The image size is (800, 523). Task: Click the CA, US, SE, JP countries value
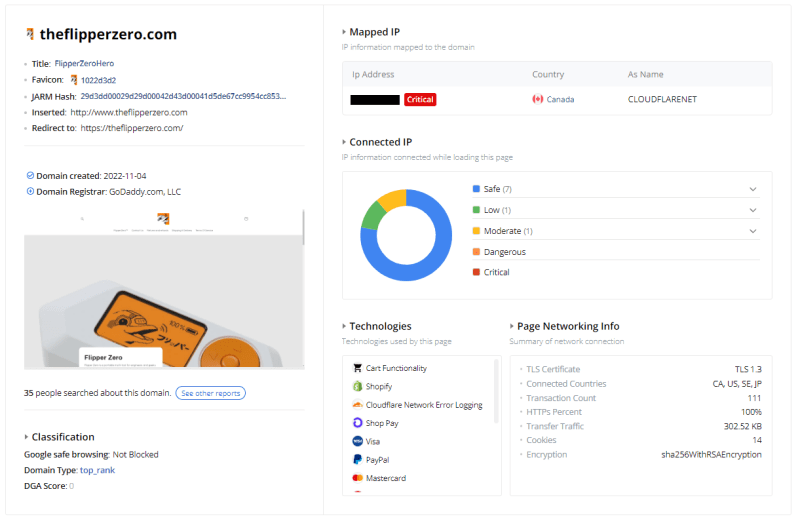click(x=737, y=384)
